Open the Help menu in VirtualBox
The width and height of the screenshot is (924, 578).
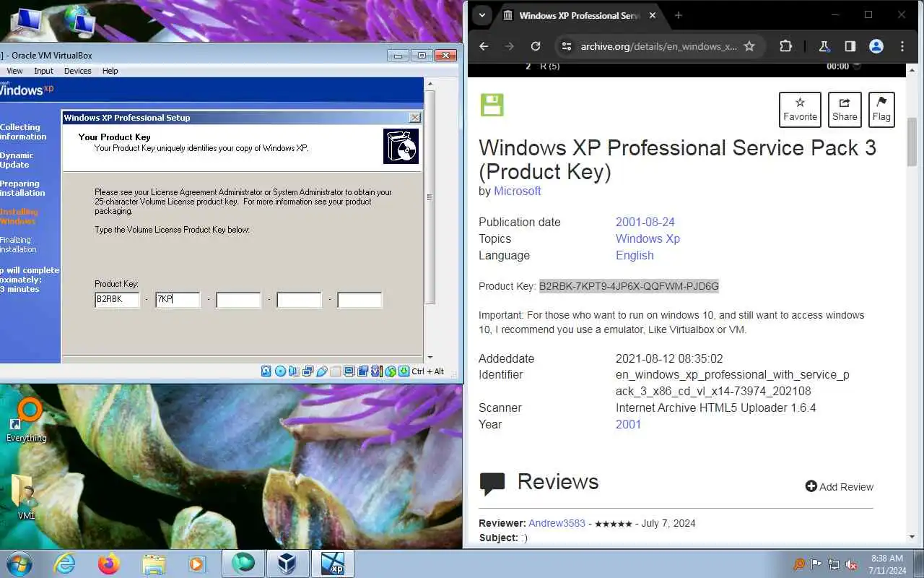pyautogui.click(x=110, y=71)
